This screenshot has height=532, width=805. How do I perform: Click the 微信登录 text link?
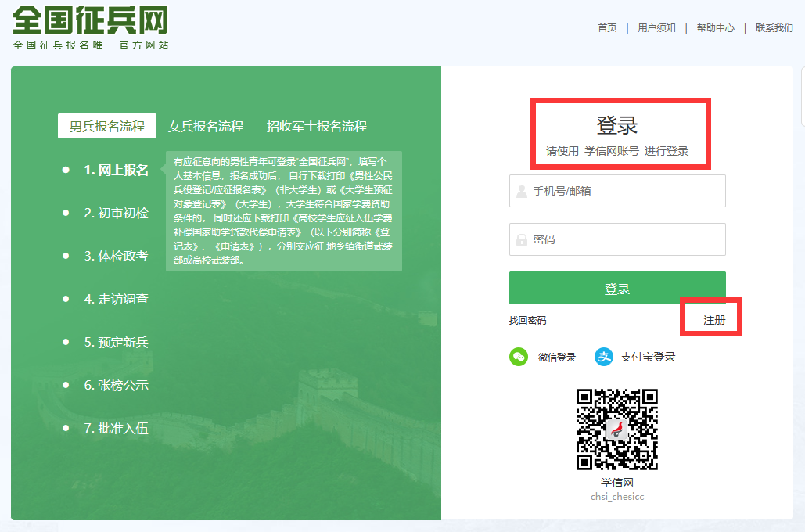[x=557, y=358]
